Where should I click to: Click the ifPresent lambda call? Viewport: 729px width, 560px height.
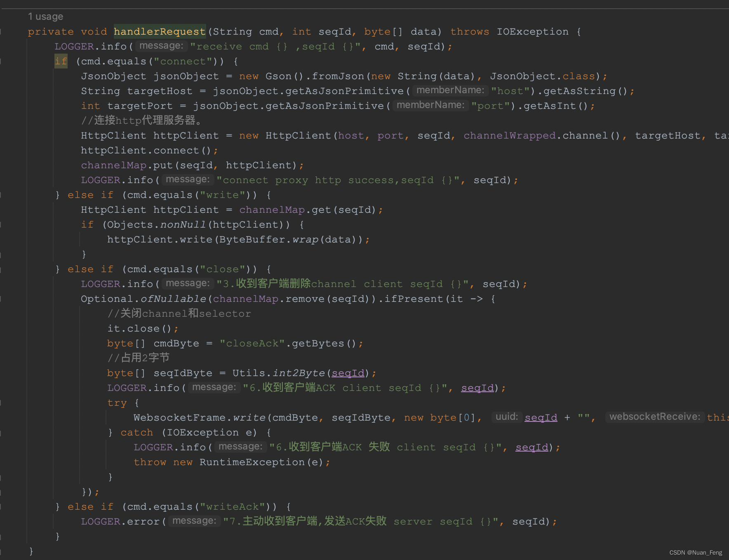pos(414,299)
